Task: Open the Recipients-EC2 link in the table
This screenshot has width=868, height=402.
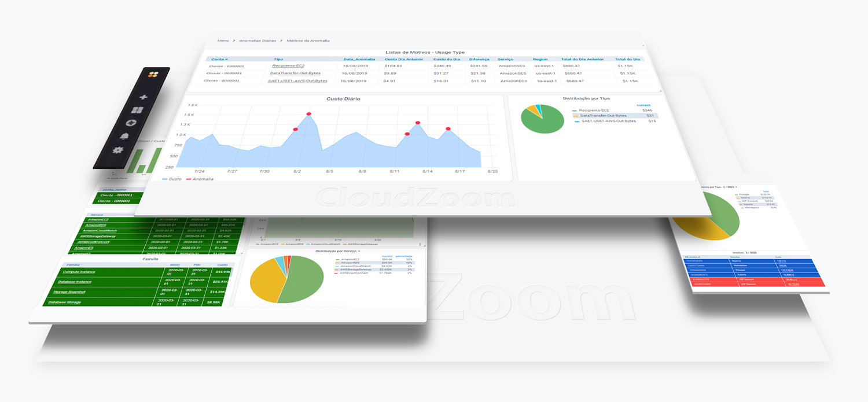Action: coord(288,66)
